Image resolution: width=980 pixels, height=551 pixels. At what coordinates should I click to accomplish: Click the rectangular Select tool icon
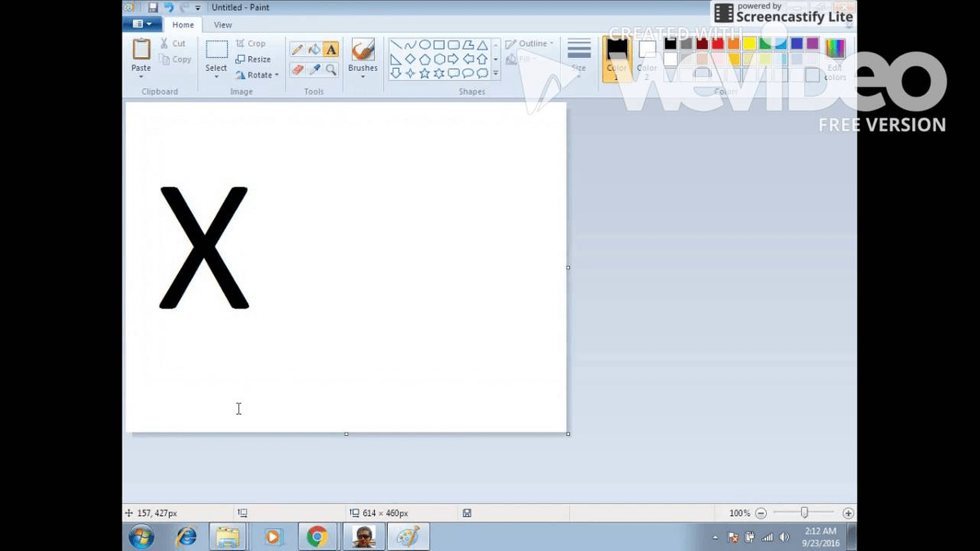[x=216, y=50]
